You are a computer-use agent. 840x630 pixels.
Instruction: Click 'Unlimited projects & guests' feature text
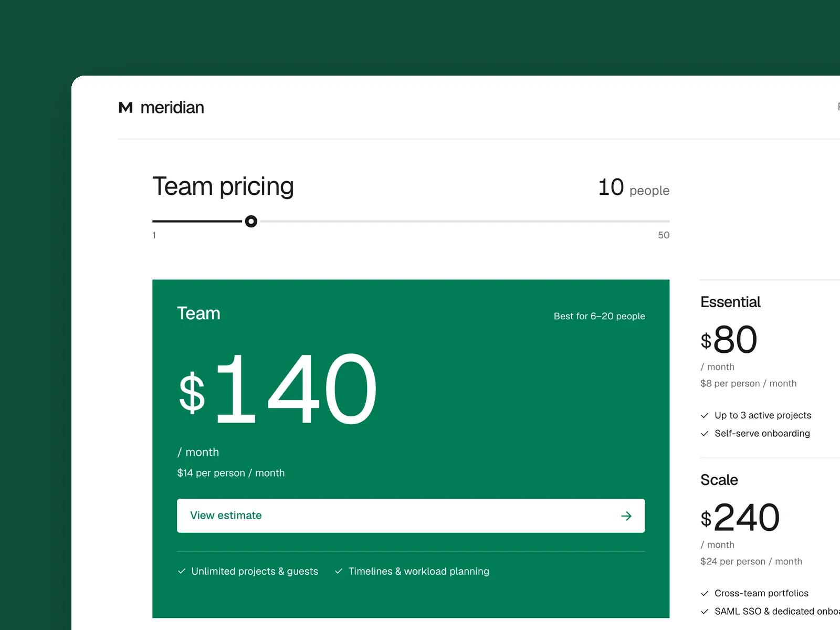click(255, 571)
